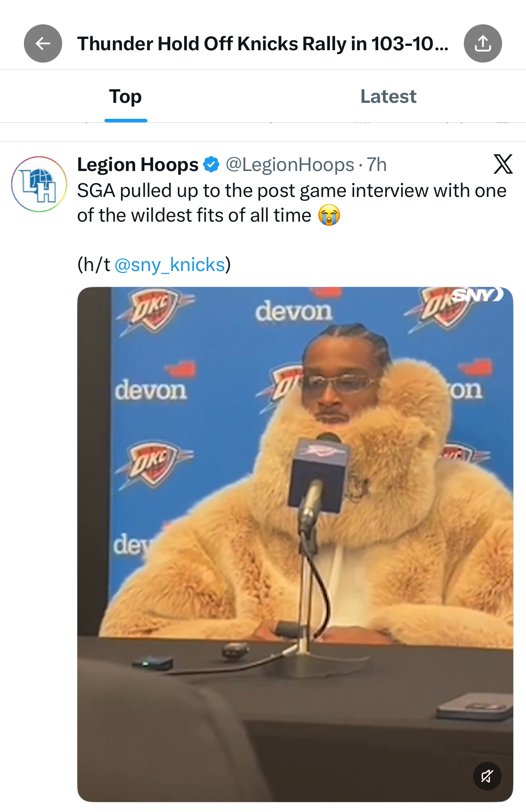The height and width of the screenshot is (812, 526).
Task: Click the blue verified checkmark badge
Action: click(x=211, y=165)
